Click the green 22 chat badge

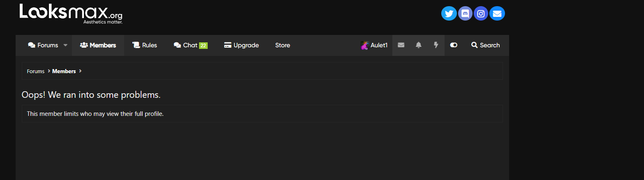click(203, 46)
